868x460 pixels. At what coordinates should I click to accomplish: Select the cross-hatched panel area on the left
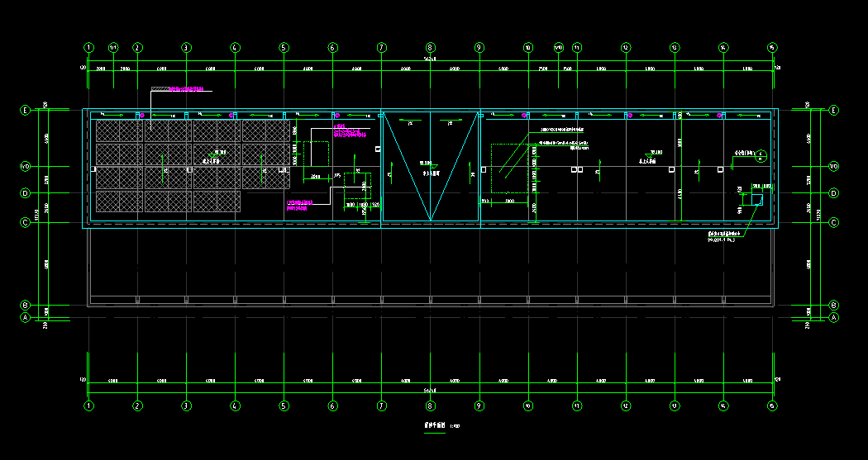coord(165,167)
